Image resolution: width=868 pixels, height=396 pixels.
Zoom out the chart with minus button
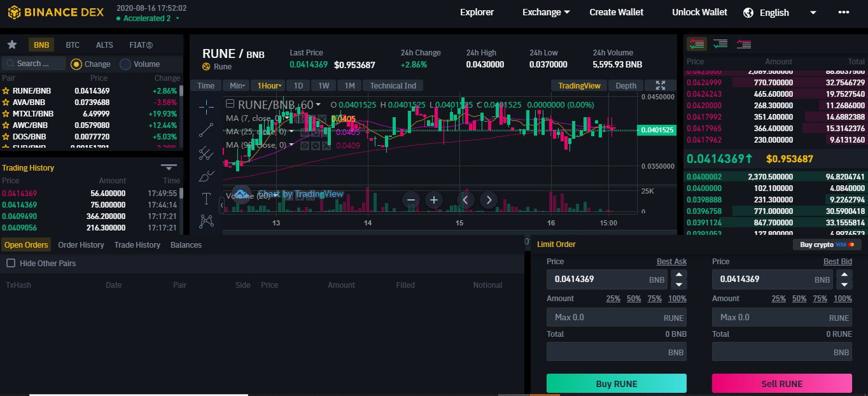pos(411,200)
